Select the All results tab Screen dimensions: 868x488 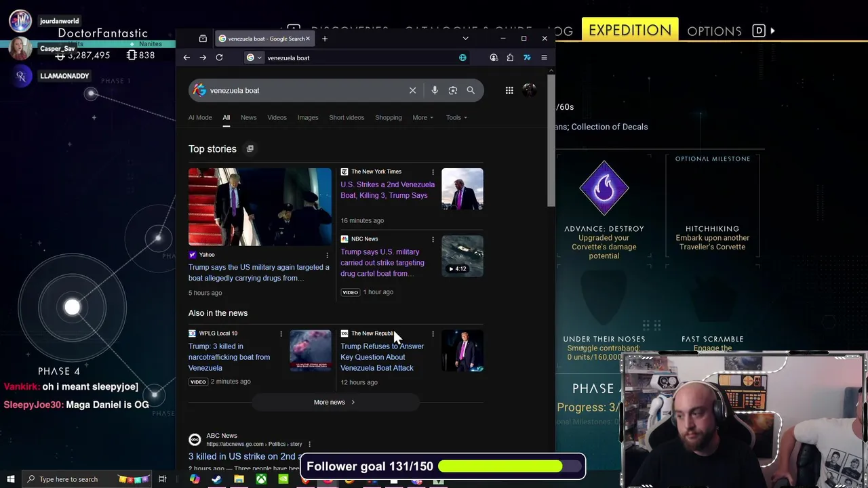pyautogui.click(x=226, y=117)
